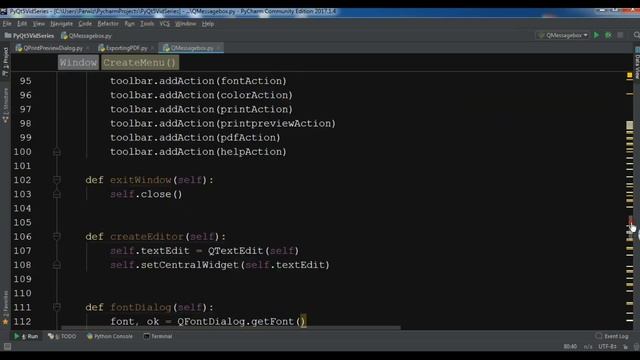Image resolution: width=640 pixels, height=360 pixels.
Task: Click the yellow inspection status indicator above scrollbar
Action: click(629, 75)
